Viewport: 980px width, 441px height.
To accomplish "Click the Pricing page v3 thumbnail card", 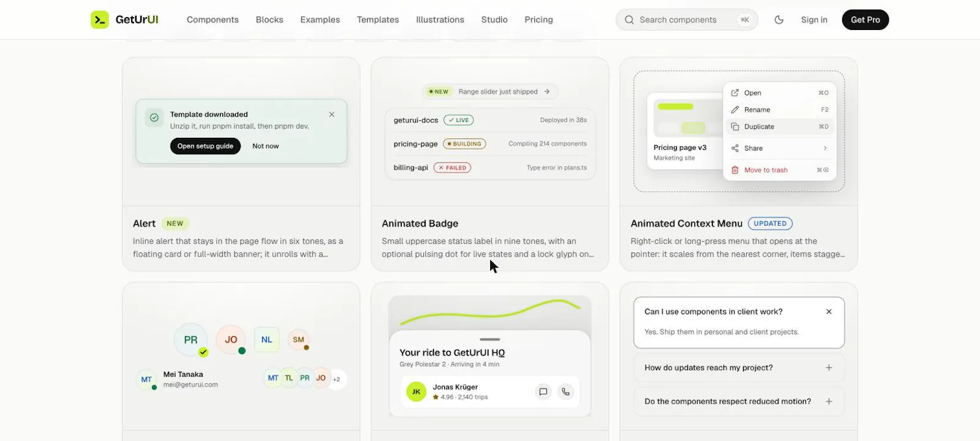I will point(685,131).
